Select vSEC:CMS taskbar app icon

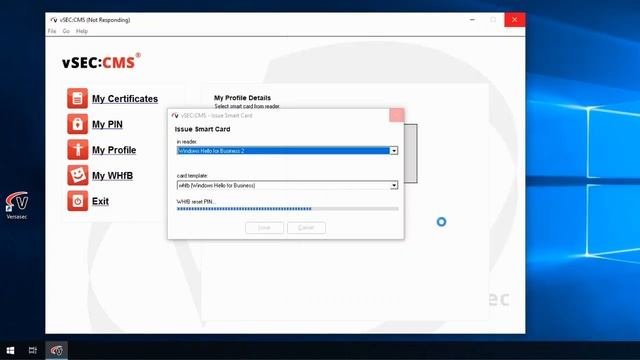tap(56, 350)
